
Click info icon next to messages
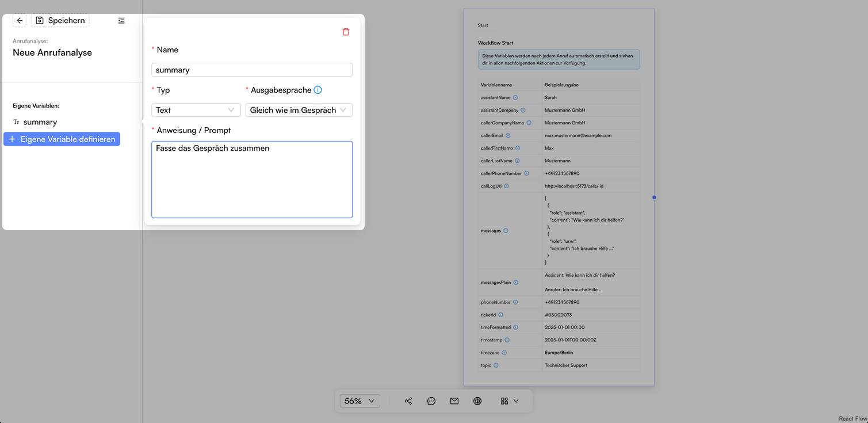pyautogui.click(x=506, y=231)
